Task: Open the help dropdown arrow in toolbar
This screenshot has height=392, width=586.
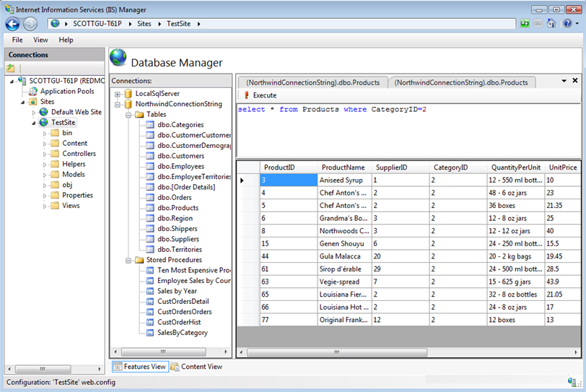Action: click(x=577, y=24)
